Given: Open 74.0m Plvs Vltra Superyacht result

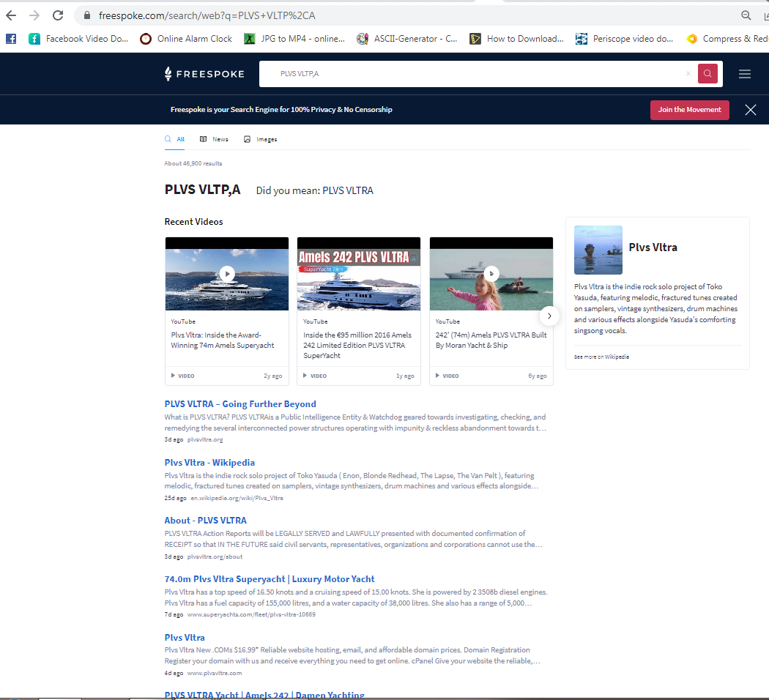Looking at the screenshot, I should tap(270, 579).
